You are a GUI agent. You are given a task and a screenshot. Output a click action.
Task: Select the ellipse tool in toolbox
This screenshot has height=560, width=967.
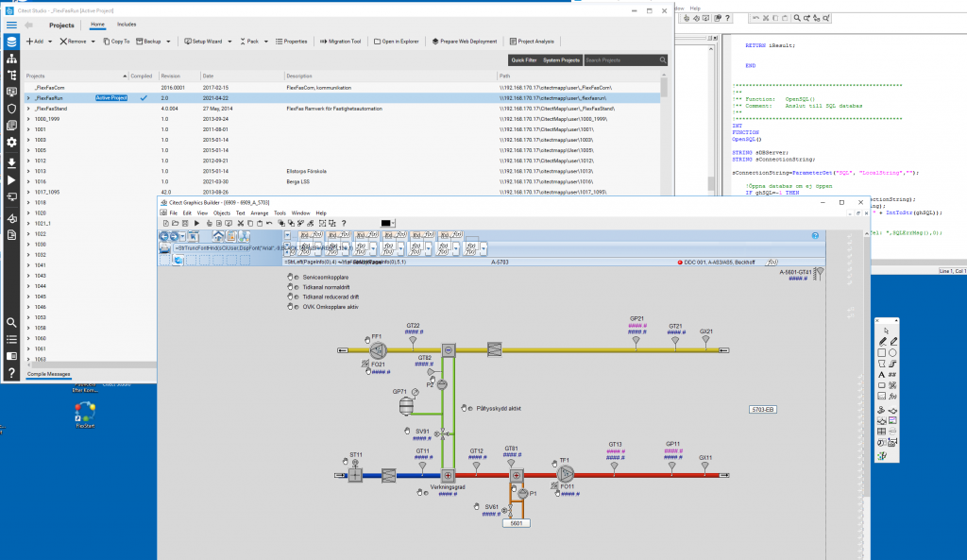[x=892, y=353]
